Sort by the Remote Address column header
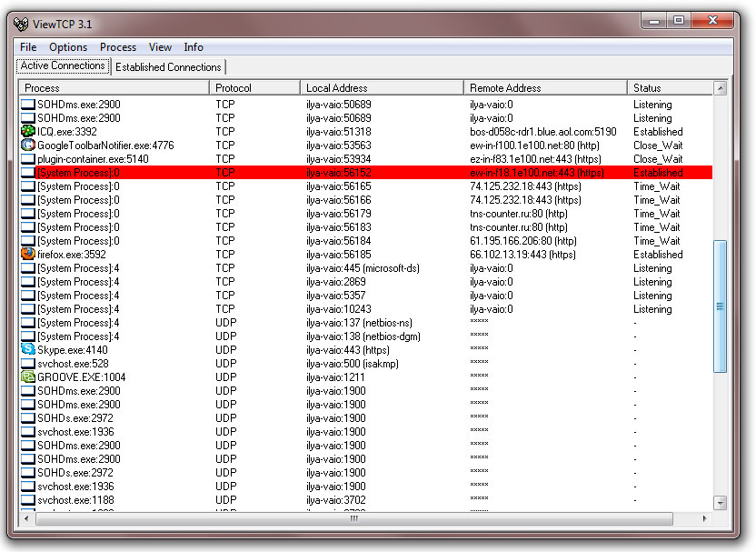The image size is (756, 552). [x=545, y=88]
